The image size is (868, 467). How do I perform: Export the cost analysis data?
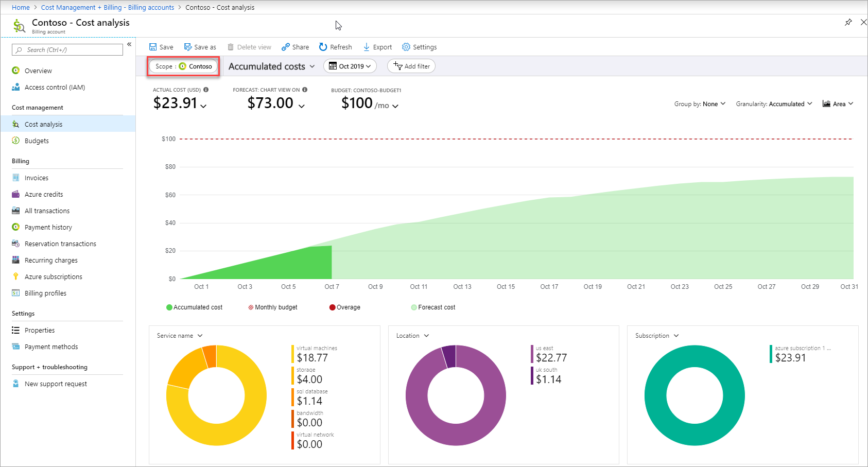pyautogui.click(x=377, y=47)
